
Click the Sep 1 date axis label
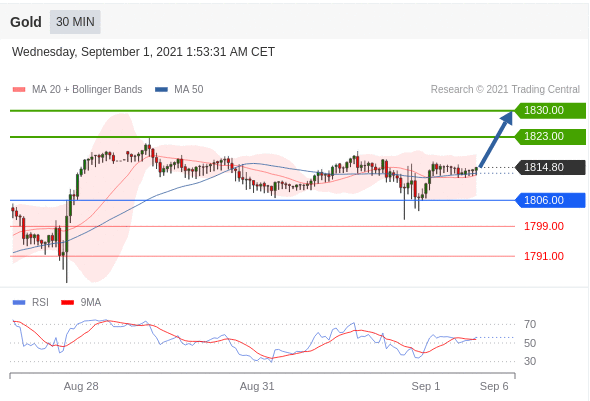[x=426, y=386]
